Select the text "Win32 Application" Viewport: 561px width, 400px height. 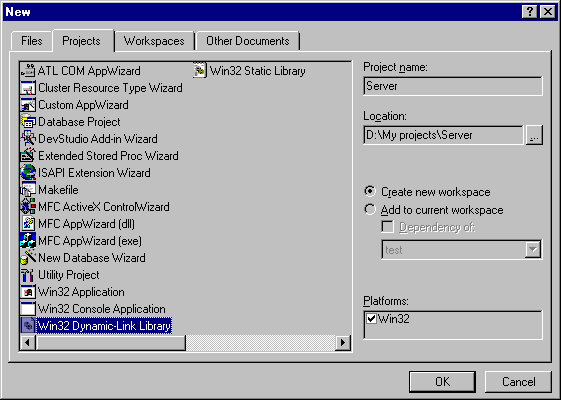tap(81, 292)
